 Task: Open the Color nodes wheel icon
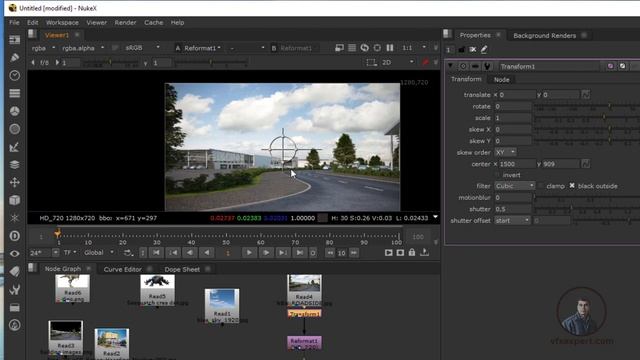[15, 111]
